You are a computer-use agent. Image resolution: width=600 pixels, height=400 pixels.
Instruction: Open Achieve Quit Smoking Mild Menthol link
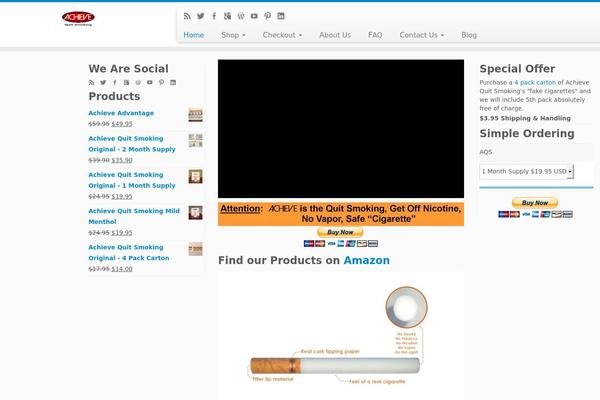pyautogui.click(x=134, y=216)
